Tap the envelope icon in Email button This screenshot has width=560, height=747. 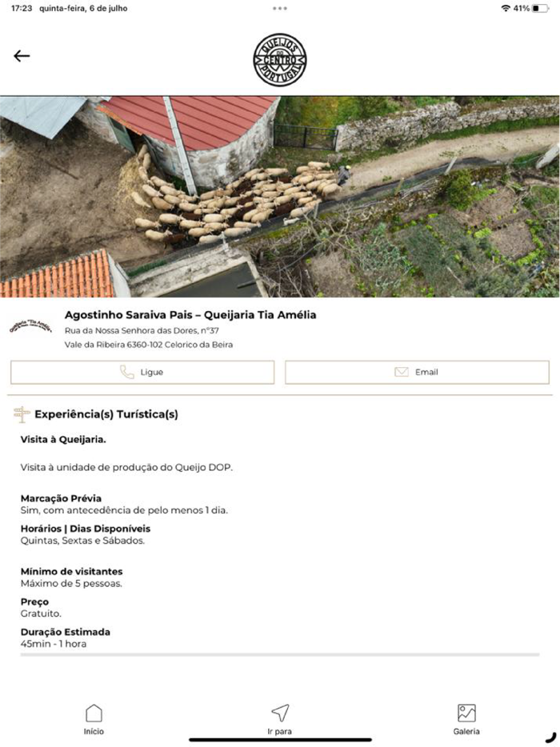402,372
